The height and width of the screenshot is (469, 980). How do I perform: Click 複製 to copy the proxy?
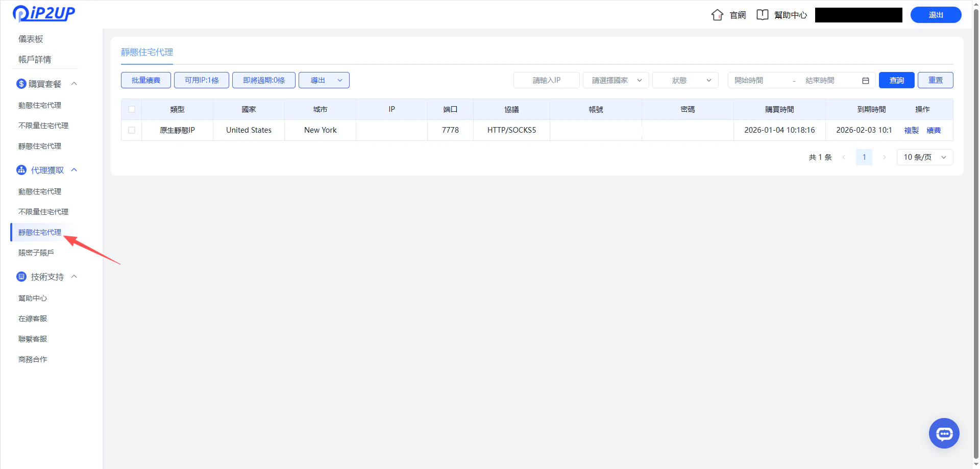click(x=911, y=130)
